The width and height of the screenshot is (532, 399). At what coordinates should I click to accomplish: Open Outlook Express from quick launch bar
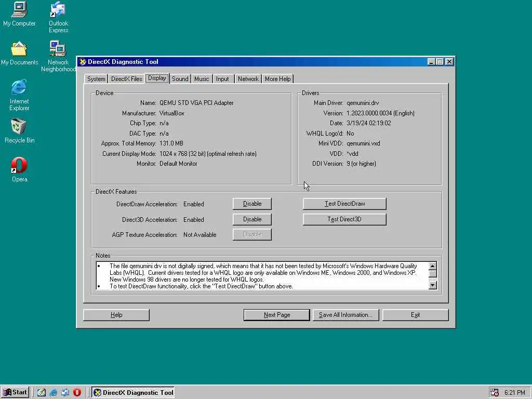[65, 392]
